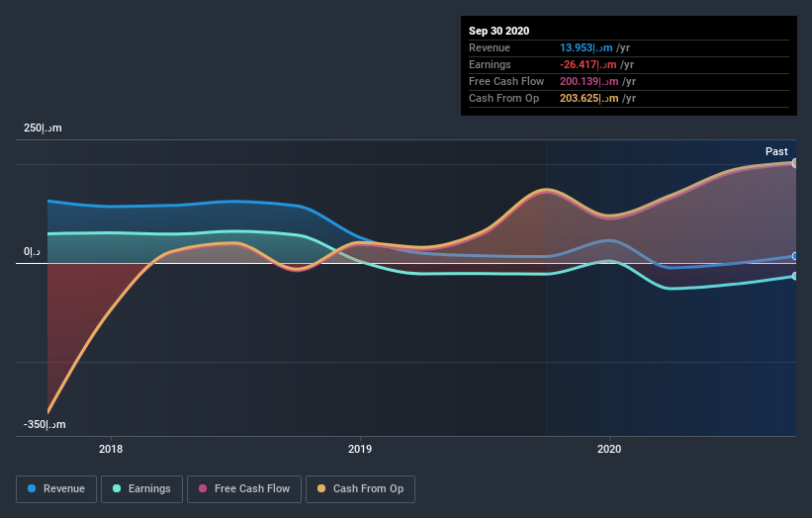Click the Cash From Op tooltip label
The image size is (812, 518).
[x=503, y=98]
